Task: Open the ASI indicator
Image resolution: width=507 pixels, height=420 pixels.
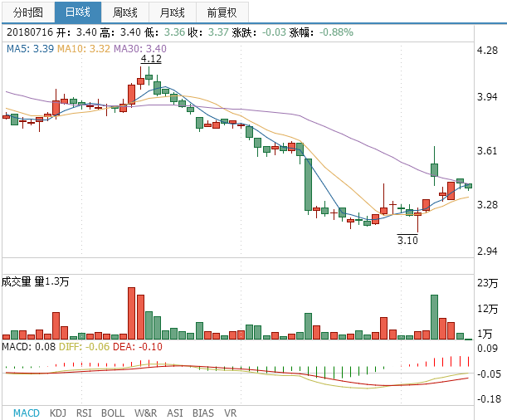Action: point(175,413)
